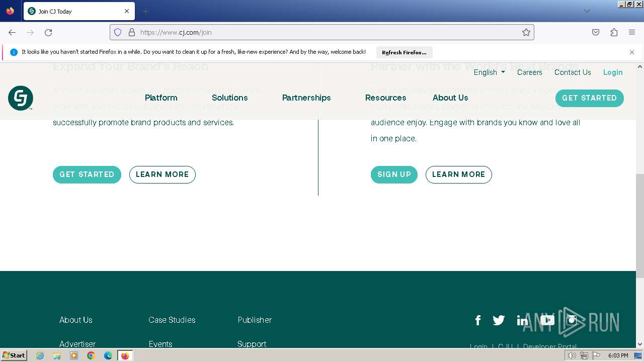Open the About Us navigation menu
This screenshot has height=362, width=644.
coord(450,98)
